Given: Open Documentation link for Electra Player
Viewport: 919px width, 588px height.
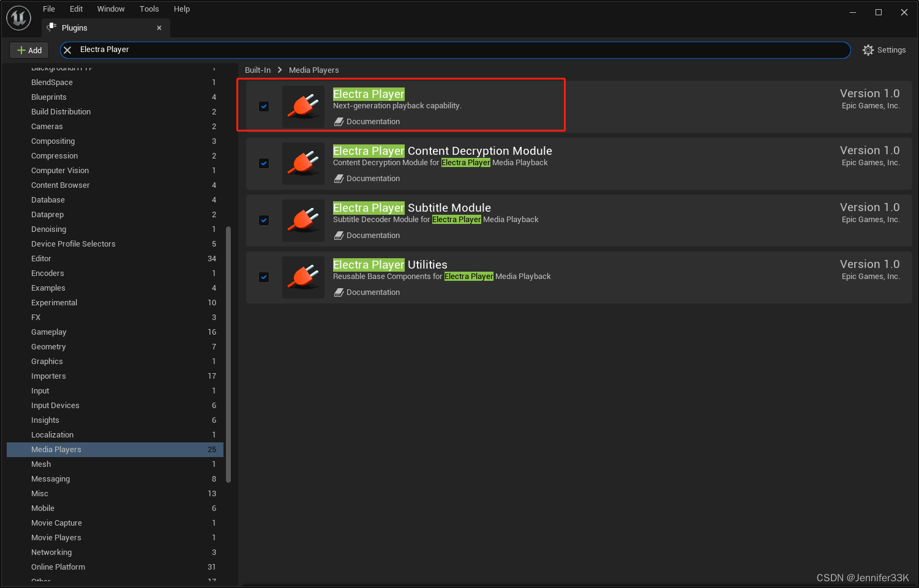Looking at the screenshot, I should point(367,122).
